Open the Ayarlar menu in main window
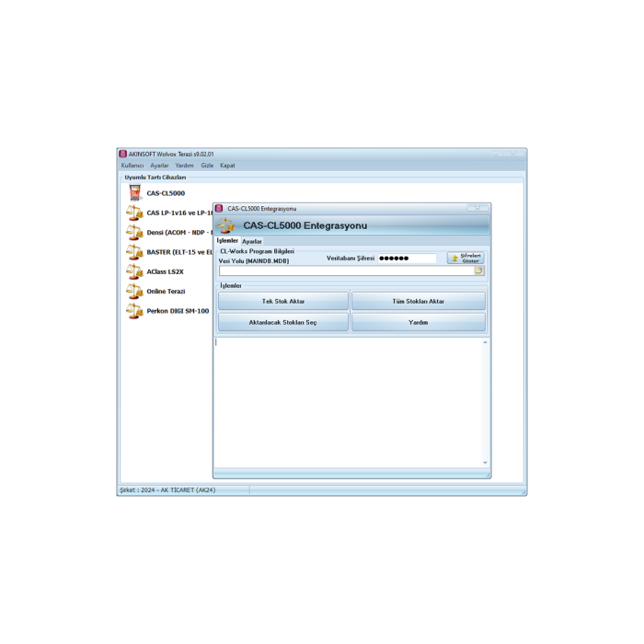 coord(159,165)
